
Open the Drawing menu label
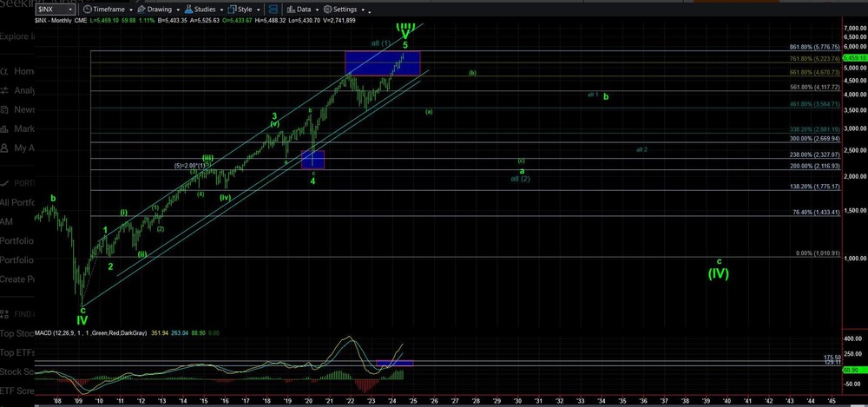pyautogui.click(x=160, y=10)
